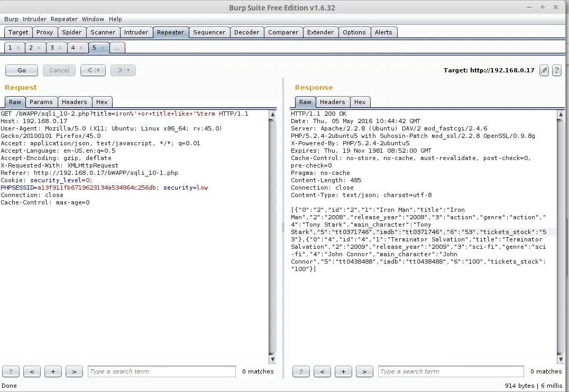Image resolution: width=569 pixels, height=392 pixels.
Task: Close Repeater tab 3 with its x
Action: (x=60, y=48)
